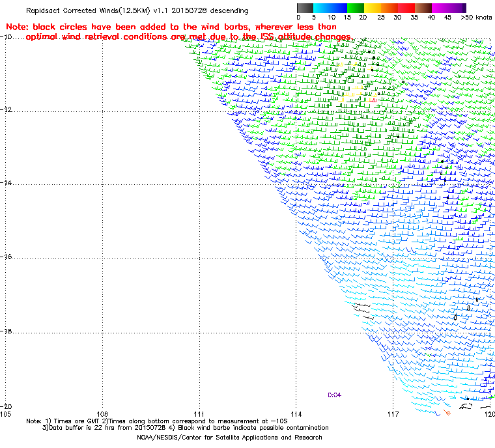The image size is (495, 448).
Task: Click the '-20' latitude axis label
Action: 6,406
